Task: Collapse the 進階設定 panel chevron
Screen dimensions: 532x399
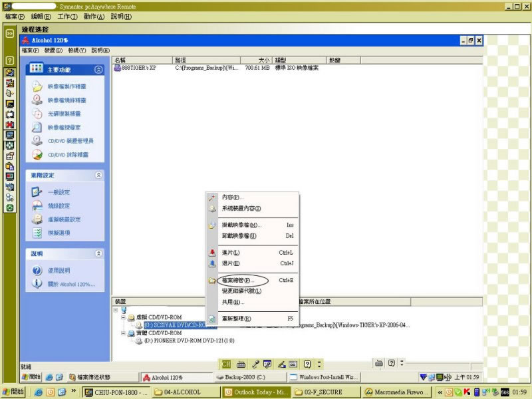Action: click(x=98, y=175)
